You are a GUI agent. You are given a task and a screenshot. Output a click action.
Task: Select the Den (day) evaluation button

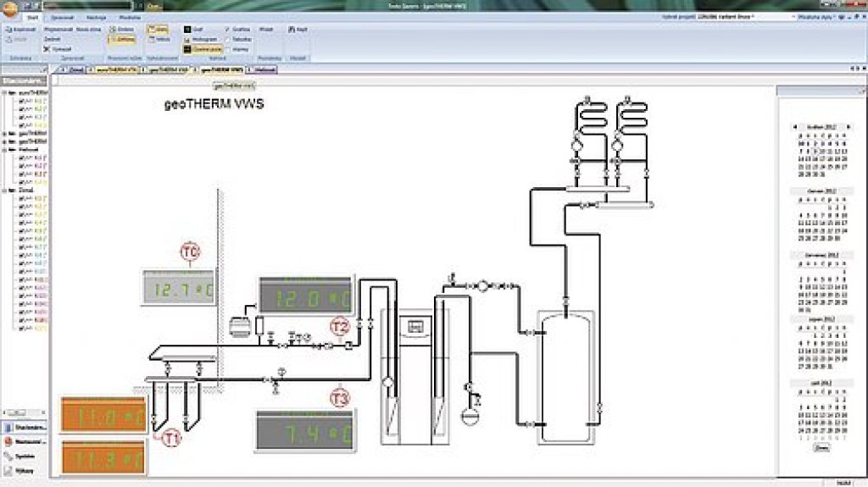coord(159,30)
